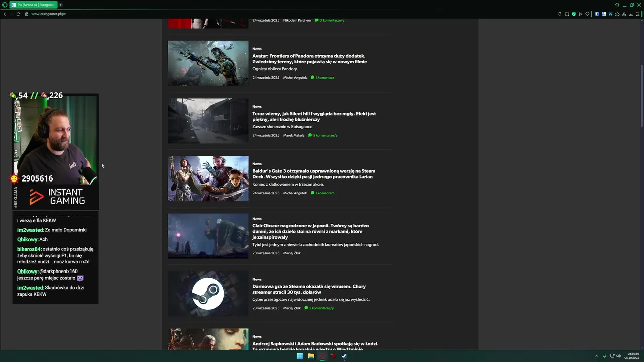
Task: Open the Clair Obscur nagrodzone w Japonii headline
Action: 310,231
